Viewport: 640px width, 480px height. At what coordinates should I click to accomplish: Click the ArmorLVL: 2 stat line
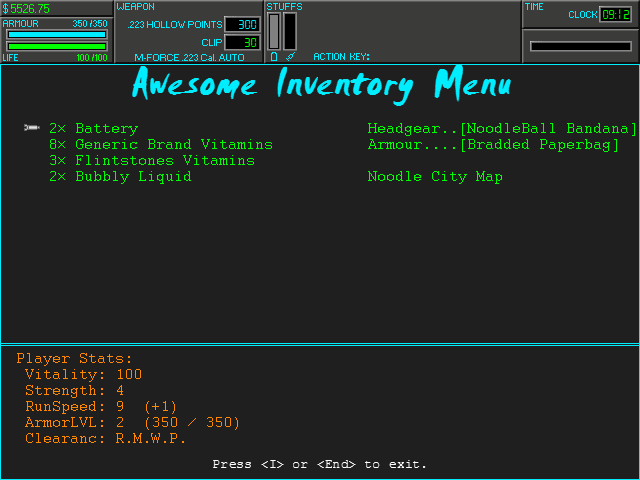(x=132, y=422)
